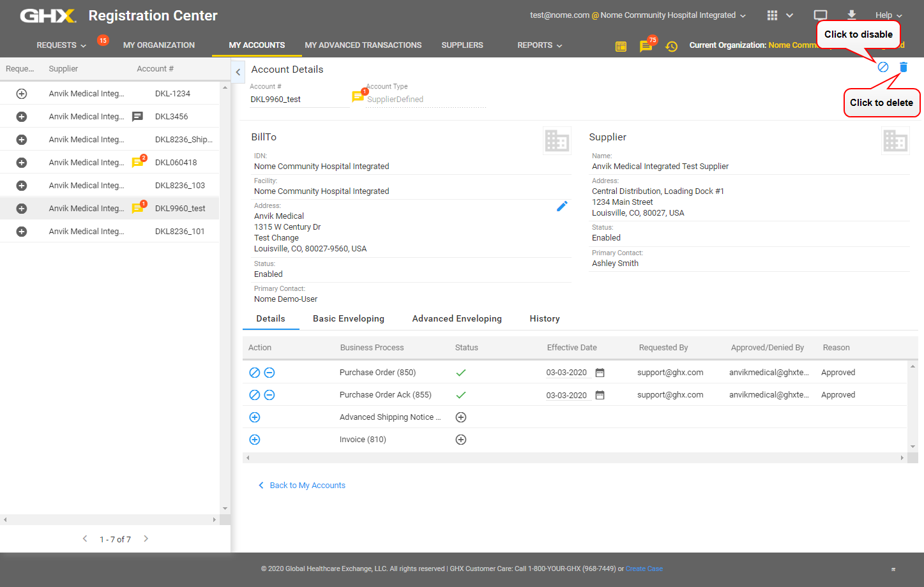Click the Create Case link in footer
924x587 pixels.
(x=644, y=568)
